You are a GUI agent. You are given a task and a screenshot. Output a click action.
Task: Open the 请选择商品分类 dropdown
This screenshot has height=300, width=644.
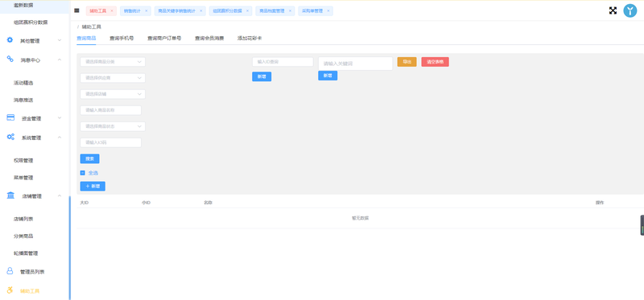pyautogui.click(x=113, y=62)
